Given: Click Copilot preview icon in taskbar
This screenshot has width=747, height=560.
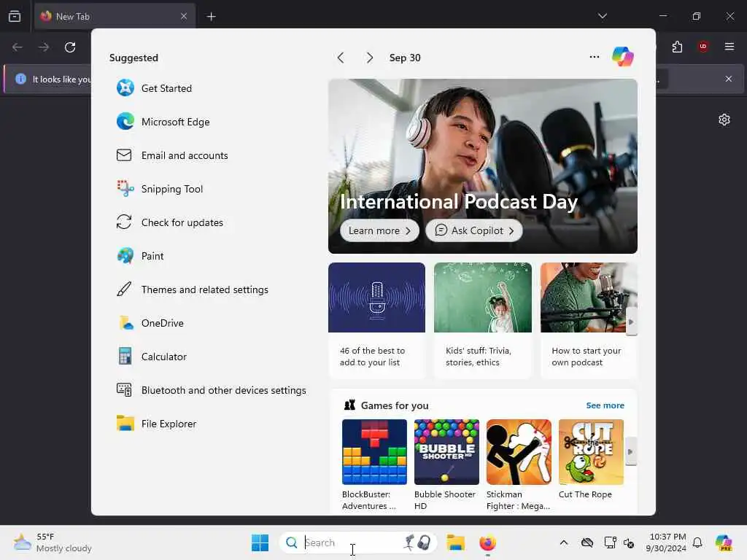Looking at the screenshot, I should coord(723,542).
